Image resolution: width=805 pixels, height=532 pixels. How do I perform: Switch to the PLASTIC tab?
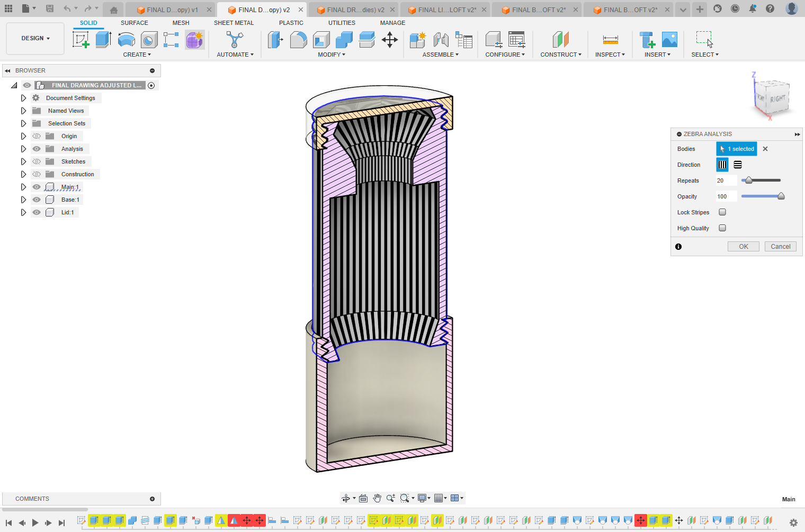click(x=291, y=23)
